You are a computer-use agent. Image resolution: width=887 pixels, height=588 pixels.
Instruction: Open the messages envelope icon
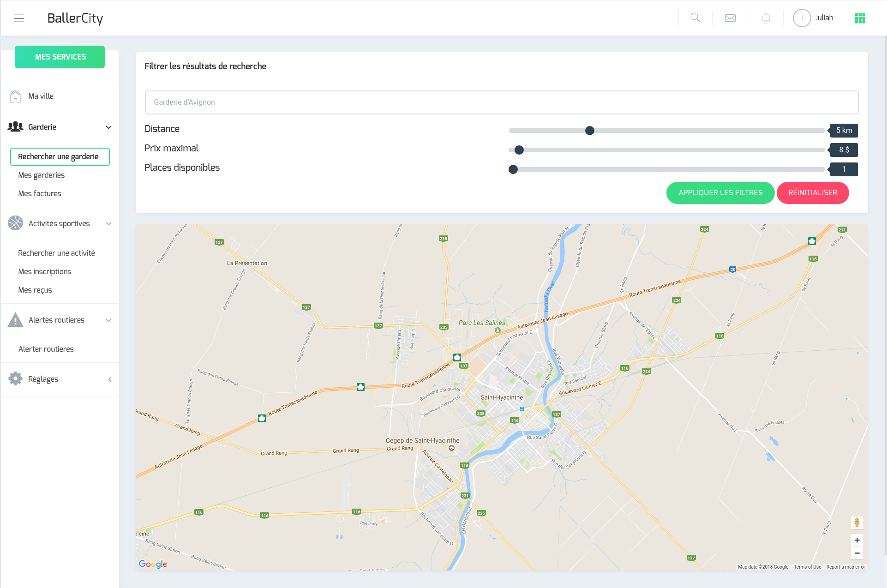point(730,18)
